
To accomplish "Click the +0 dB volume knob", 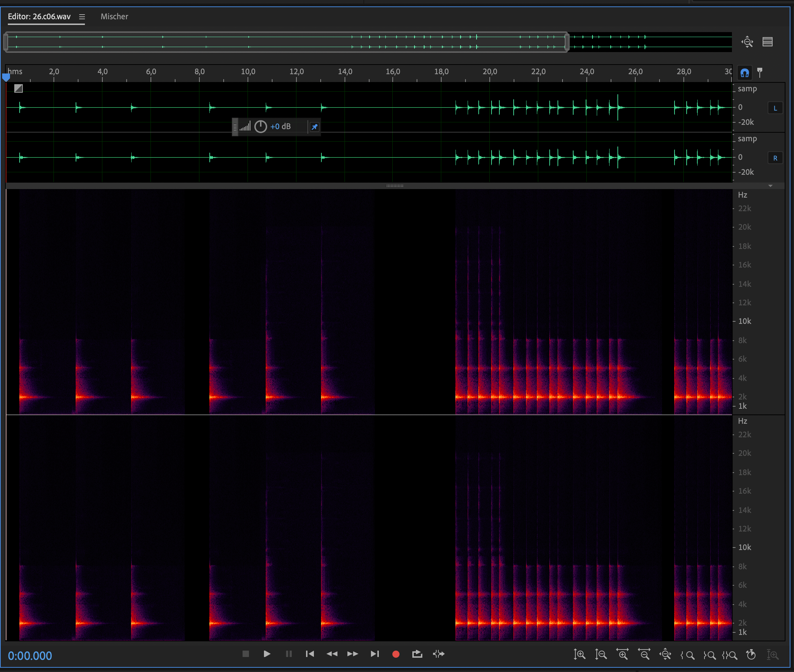I will (x=261, y=127).
